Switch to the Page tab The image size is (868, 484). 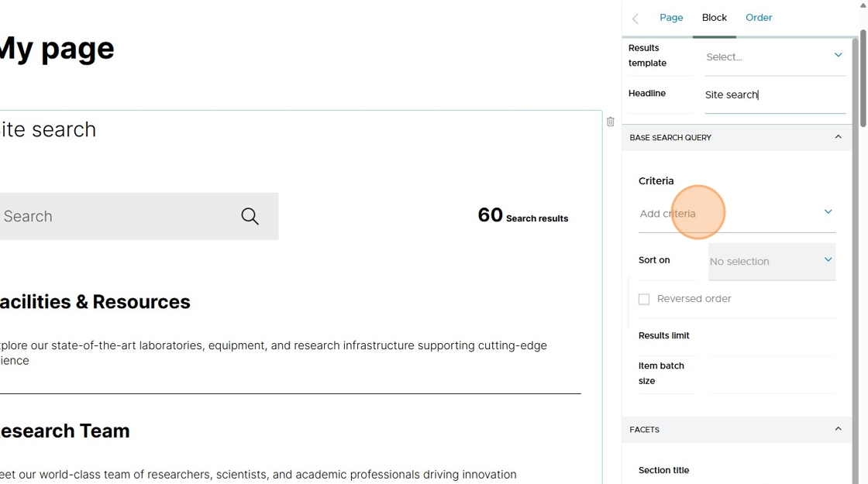click(671, 18)
